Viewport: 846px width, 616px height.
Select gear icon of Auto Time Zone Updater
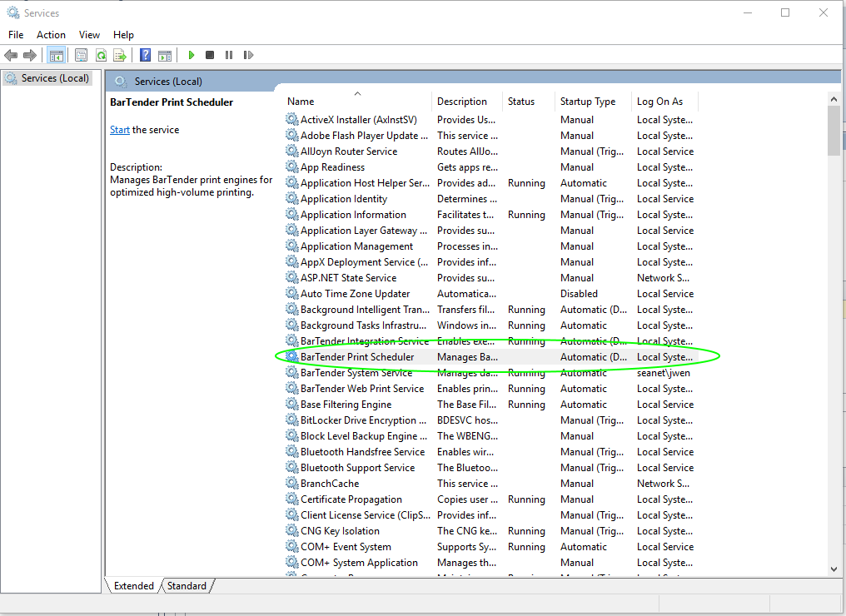click(292, 293)
